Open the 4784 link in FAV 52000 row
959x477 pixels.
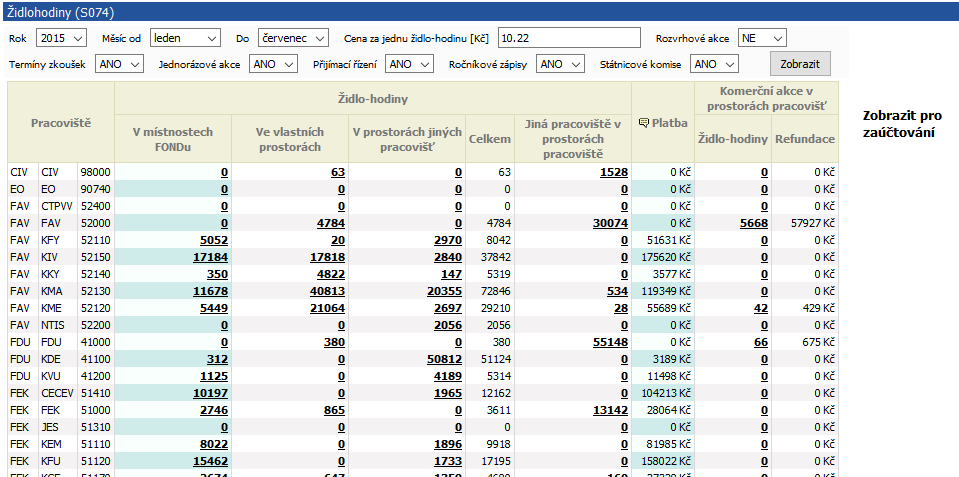click(331, 223)
